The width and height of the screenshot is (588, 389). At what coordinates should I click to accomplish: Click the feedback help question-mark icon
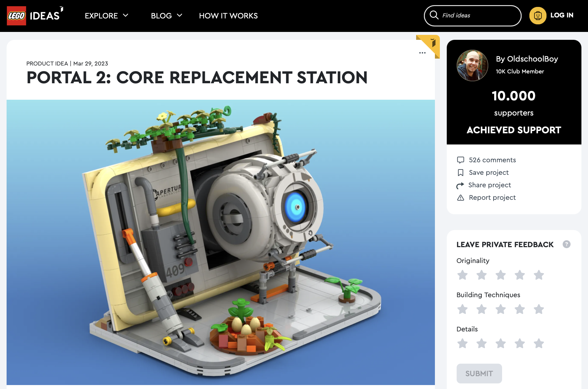(567, 244)
